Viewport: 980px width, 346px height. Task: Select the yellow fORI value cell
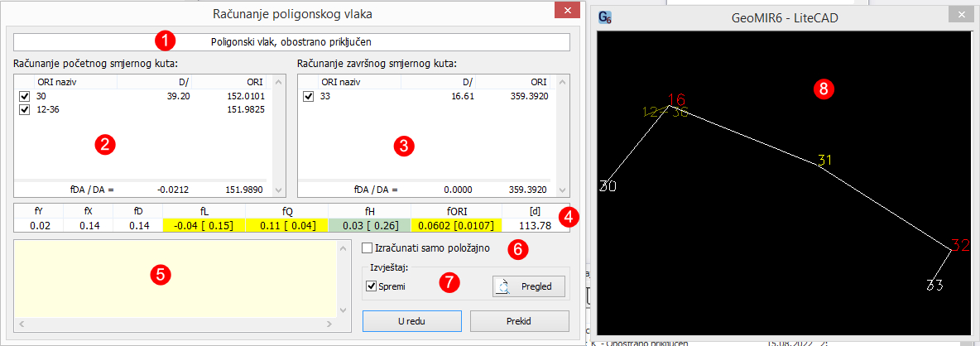click(x=466, y=225)
